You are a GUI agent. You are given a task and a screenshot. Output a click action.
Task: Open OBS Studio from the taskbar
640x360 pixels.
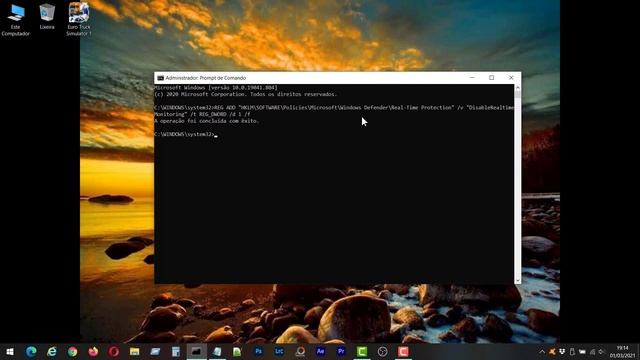[382, 351]
